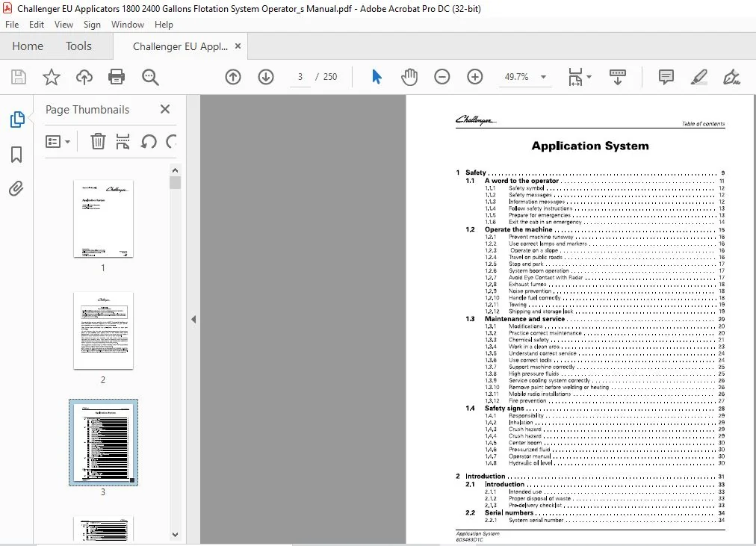Screen dimensions: 756x546
Task: Zoom out with minus button
Action: tap(441, 77)
